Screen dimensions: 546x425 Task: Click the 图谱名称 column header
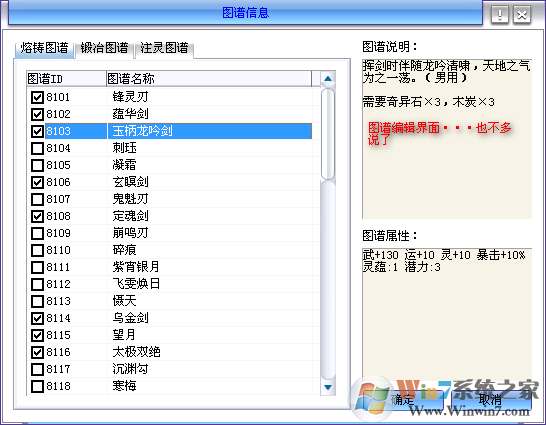point(209,79)
